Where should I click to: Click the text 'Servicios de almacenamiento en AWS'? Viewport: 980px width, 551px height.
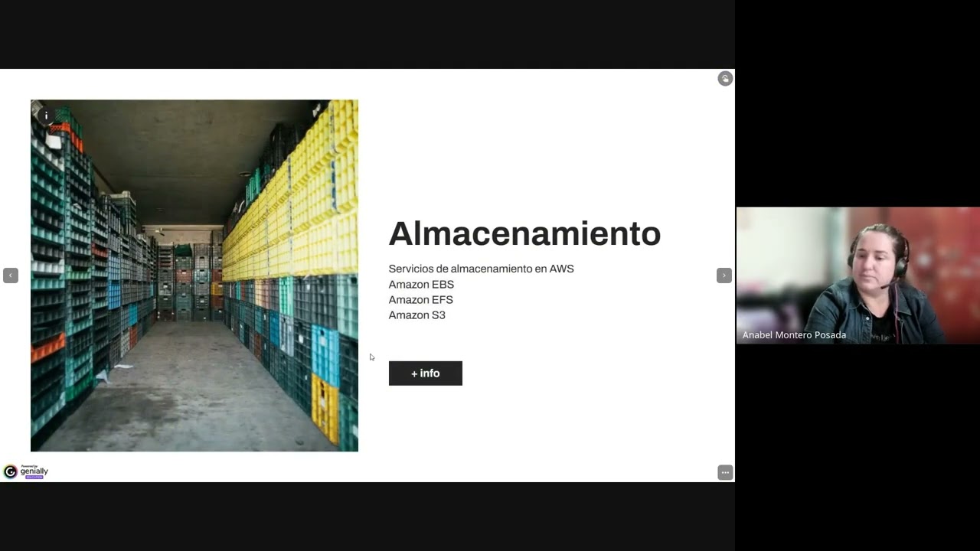[x=481, y=269]
